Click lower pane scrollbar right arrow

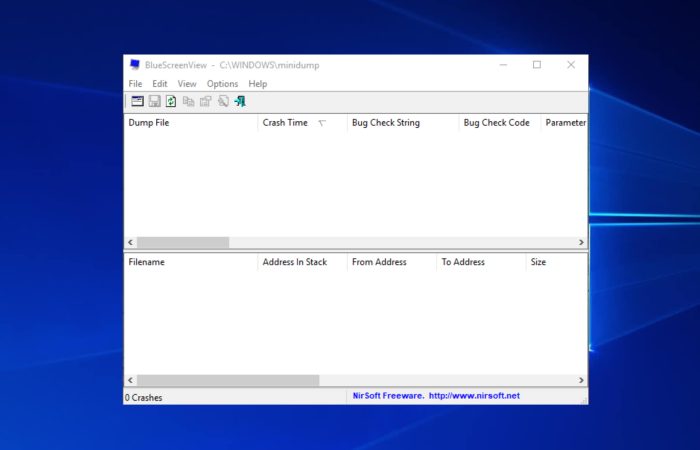pyautogui.click(x=581, y=380)
